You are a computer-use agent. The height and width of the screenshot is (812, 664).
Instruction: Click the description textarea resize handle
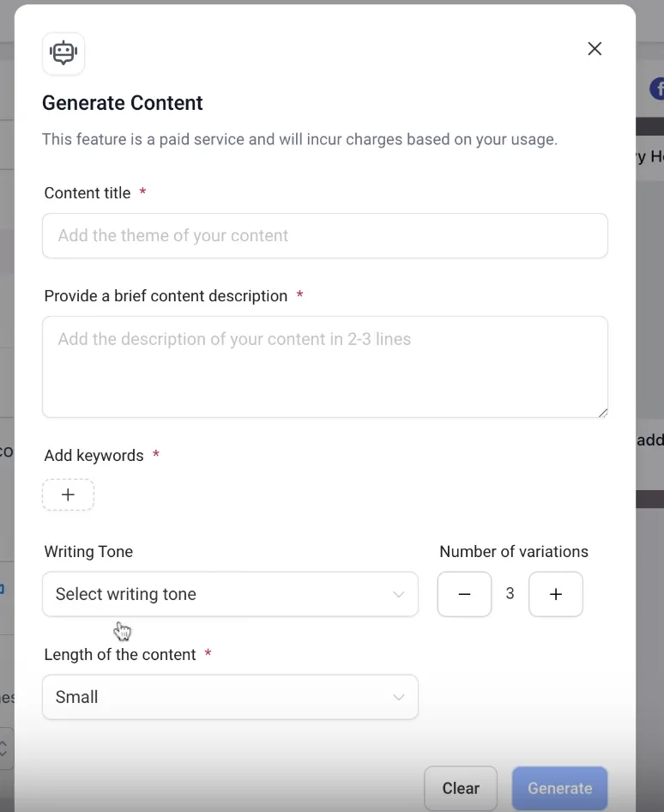pos(603,412)
